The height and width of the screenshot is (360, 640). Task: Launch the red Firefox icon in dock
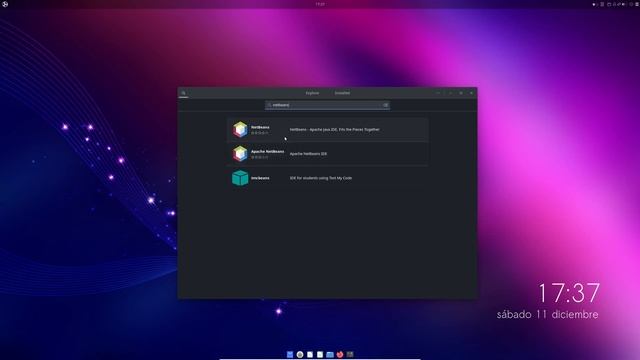[x=340, y=354]
